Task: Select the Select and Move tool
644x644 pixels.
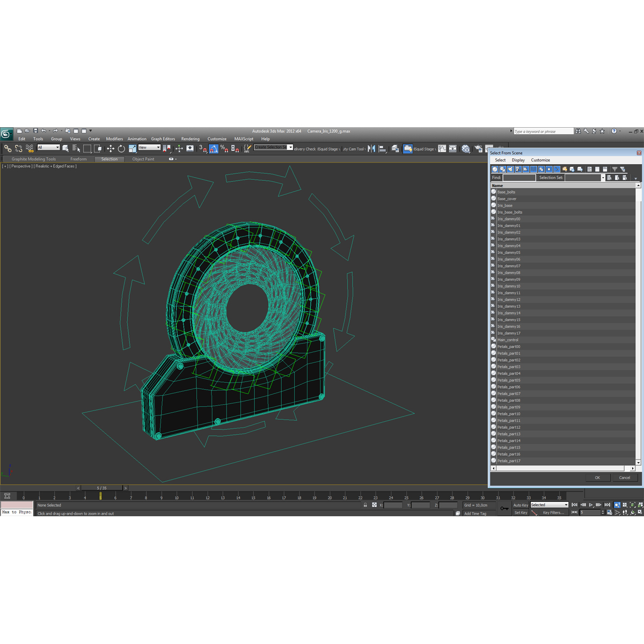Action: 109,149
